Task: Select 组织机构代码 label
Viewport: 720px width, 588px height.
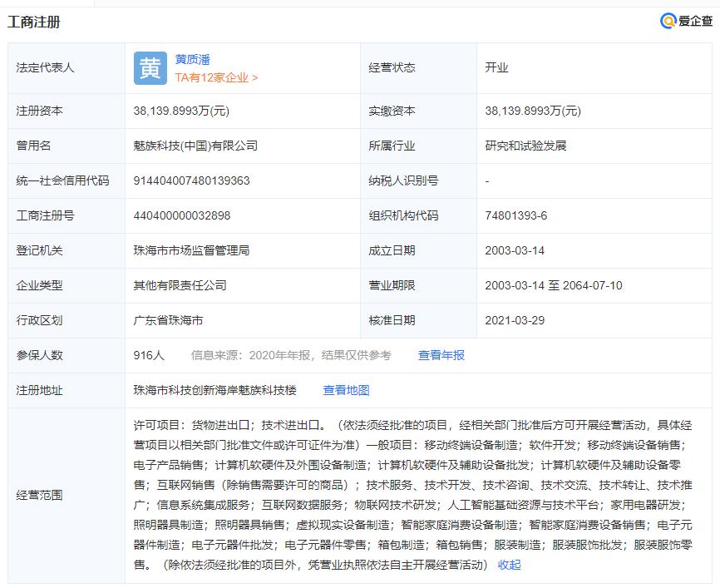Action: coord(403,215)
